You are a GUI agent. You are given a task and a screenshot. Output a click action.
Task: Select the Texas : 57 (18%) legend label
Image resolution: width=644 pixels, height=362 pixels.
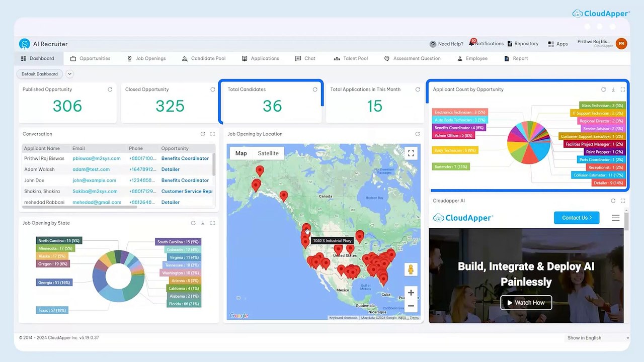coord(52,310)
